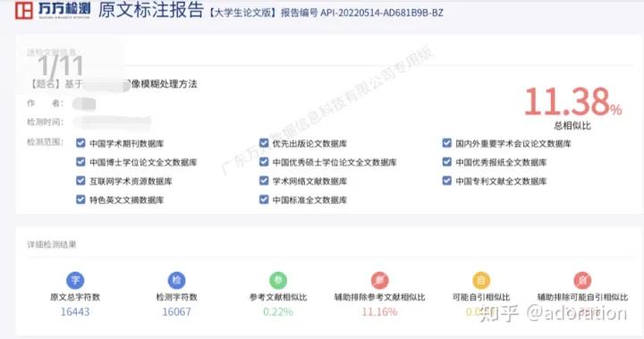Toggle 互联网学术资源数据库 checkbox
Screen dimensions: 644x339
click(80, 181)
